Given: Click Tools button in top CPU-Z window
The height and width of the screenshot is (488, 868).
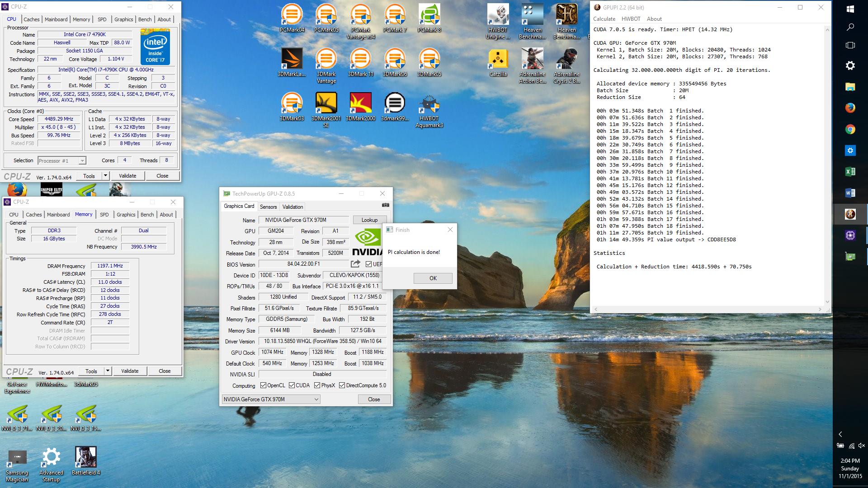Looking at the screenshot, I should 89,176.
